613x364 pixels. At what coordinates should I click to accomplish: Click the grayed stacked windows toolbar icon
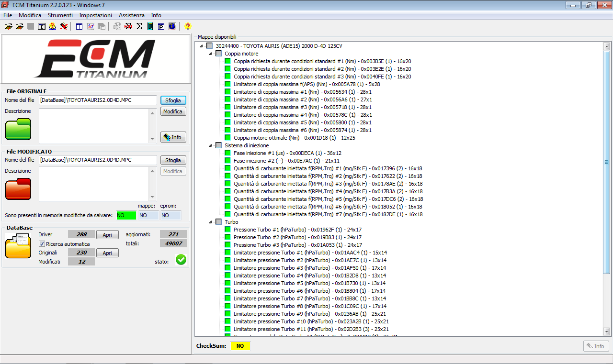(102, 26)
